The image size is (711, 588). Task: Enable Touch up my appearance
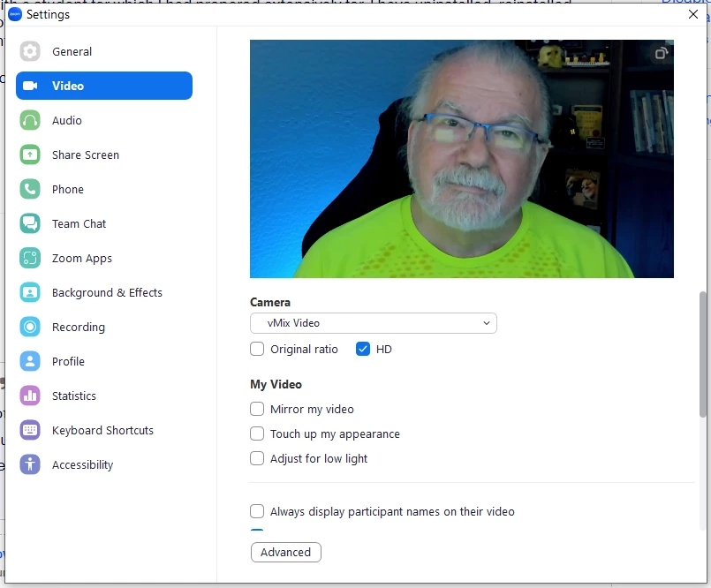point(257,433)
